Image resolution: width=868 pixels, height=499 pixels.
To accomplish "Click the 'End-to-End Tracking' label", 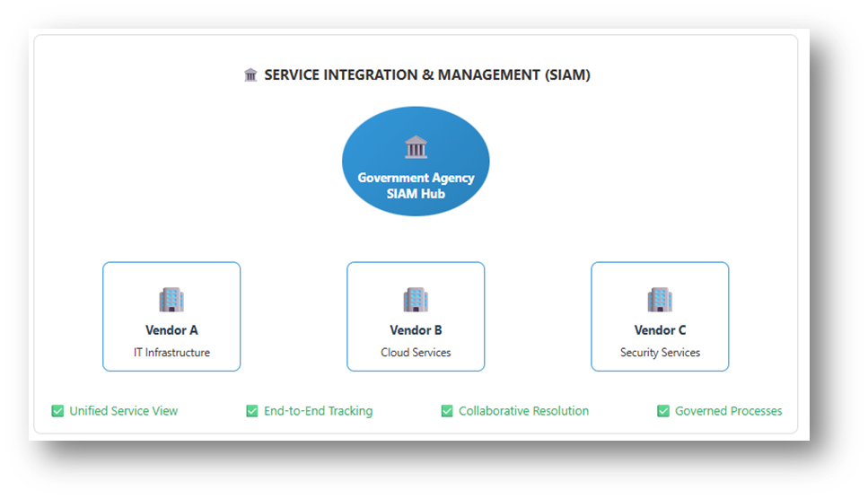I will tap(319, 411).
